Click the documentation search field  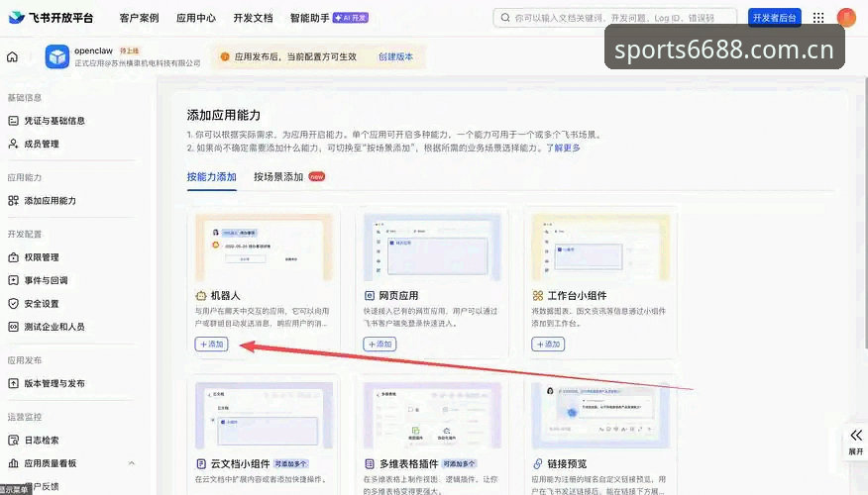(614, 18)
